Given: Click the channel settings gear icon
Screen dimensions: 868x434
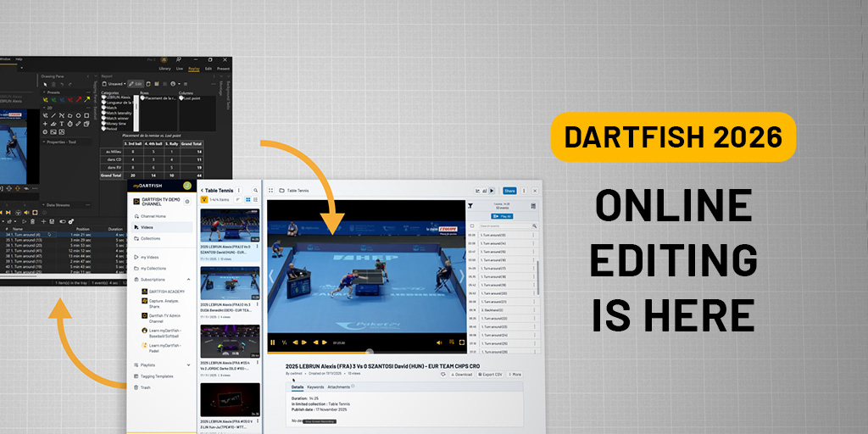Looking at the screenshot, I should (x=187, y=202).
